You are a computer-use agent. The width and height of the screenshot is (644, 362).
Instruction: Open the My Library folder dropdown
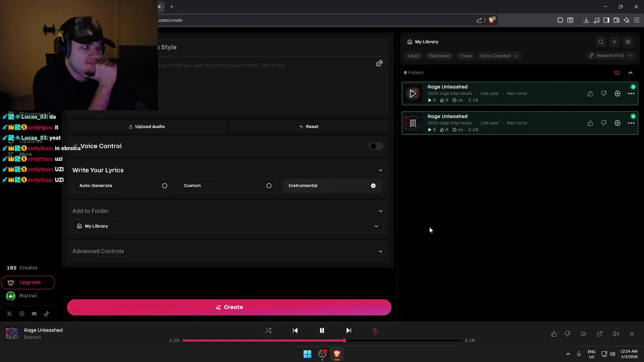tap(227, 226)
